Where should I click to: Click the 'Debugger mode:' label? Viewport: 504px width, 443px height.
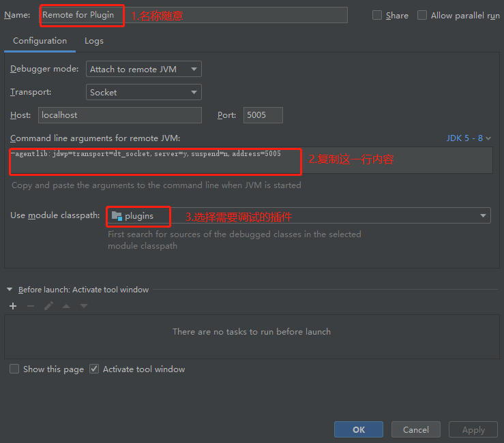(44, 69)
